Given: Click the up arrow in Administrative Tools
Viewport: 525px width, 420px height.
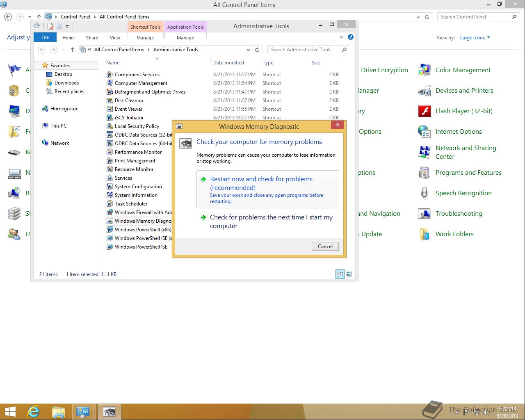Looking at the screenshot, I should pyautogui.click(x=72, y=50).
